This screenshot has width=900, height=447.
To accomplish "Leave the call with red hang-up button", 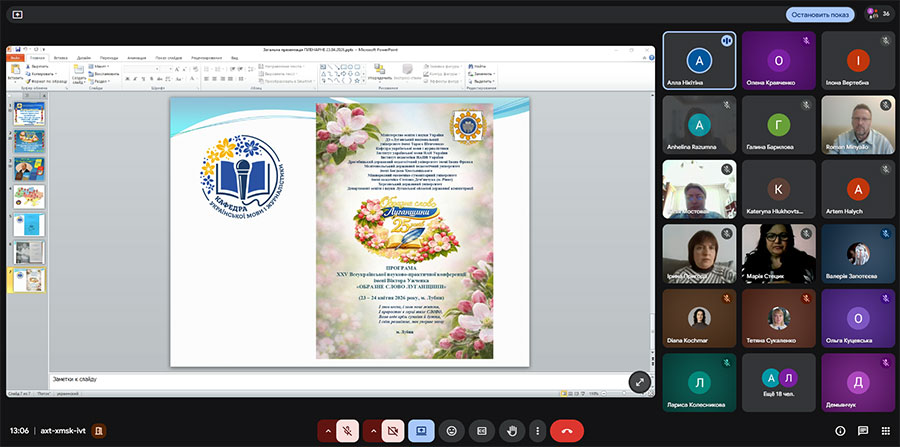I will pyautogui.click(x=567, y=430).
